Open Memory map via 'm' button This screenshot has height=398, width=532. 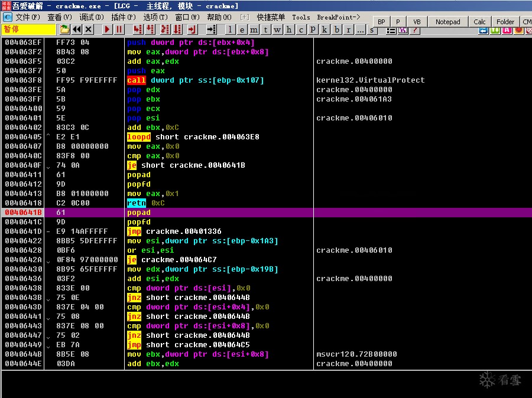point(254,30)
